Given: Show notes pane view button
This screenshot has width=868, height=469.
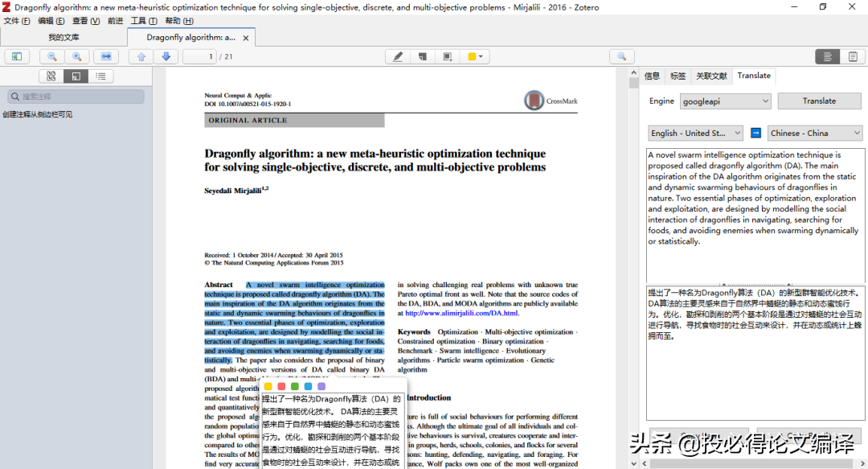Looking at the screenshot, I should (853, 56).
